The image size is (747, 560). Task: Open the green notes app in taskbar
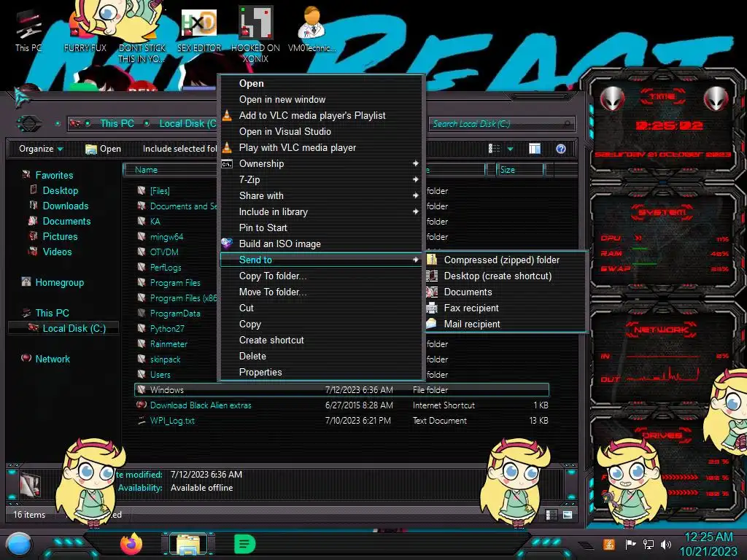pos(245,544)
